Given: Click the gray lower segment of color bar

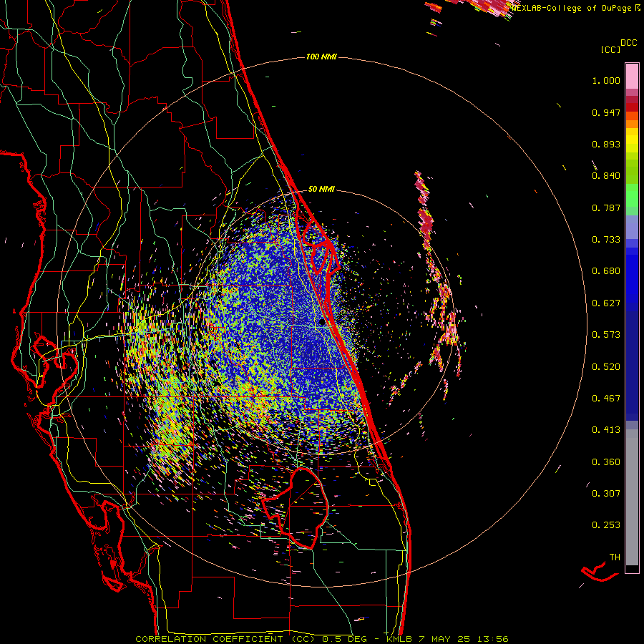Looking at the screenshot, I should [x=632, y=497].
